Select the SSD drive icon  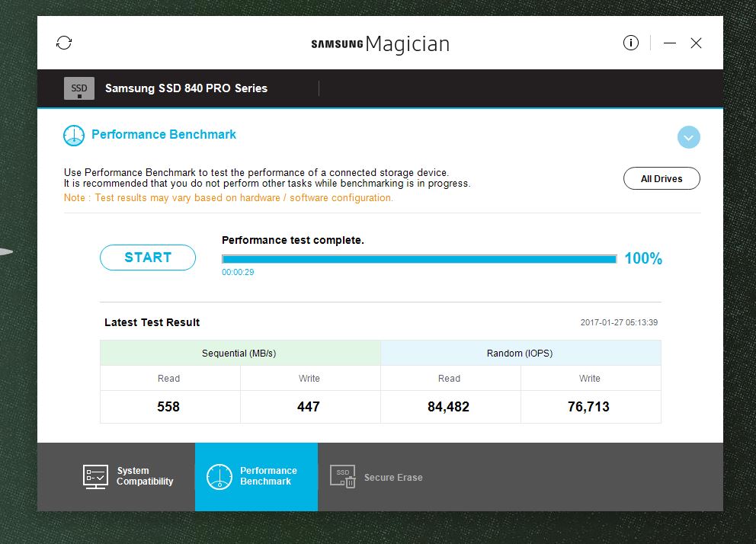point(79,88)
